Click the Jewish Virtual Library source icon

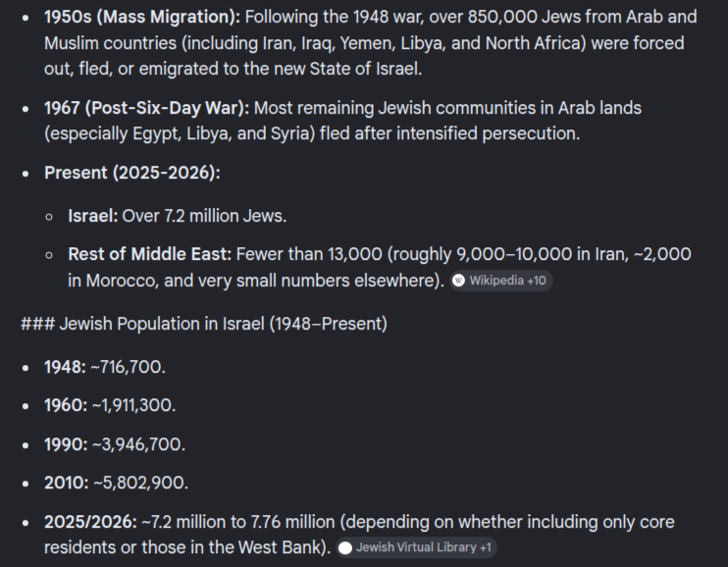coord(345,548)
